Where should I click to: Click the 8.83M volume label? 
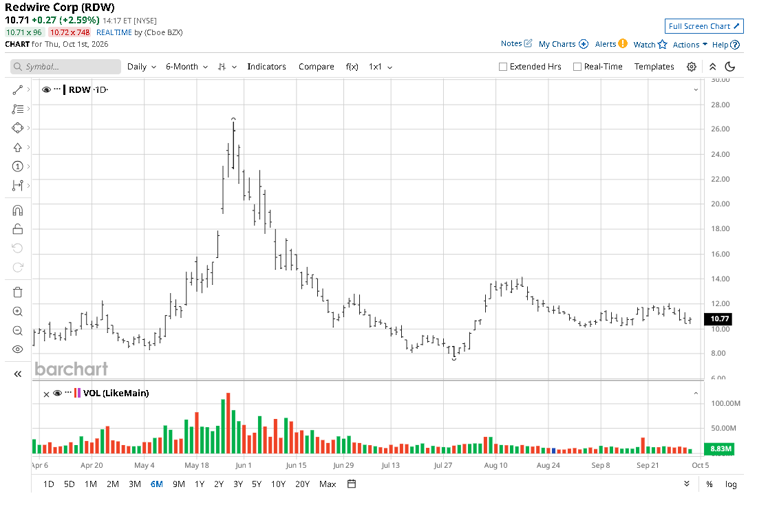(x=719, y=449)
